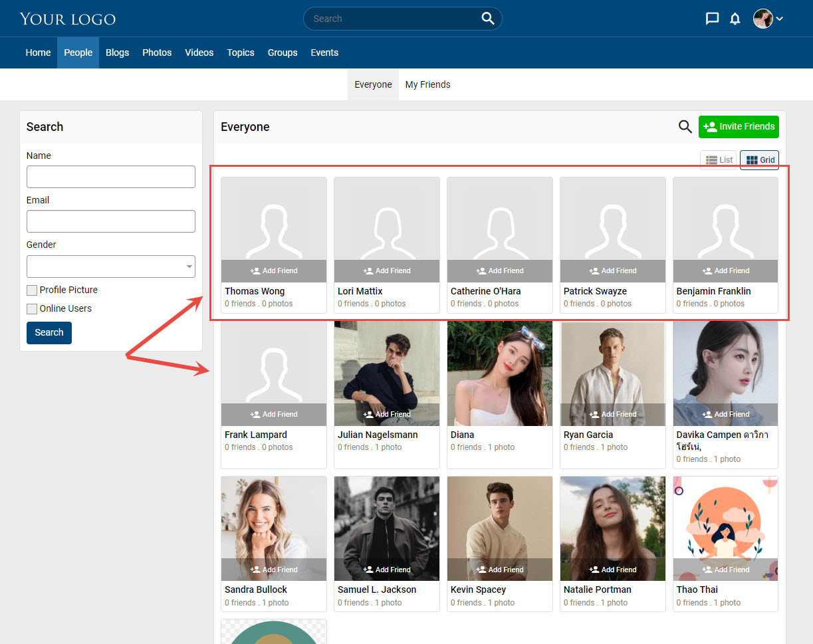
Task: Open Natalie Portman's profile photo
Action: [x=613, y=529]
